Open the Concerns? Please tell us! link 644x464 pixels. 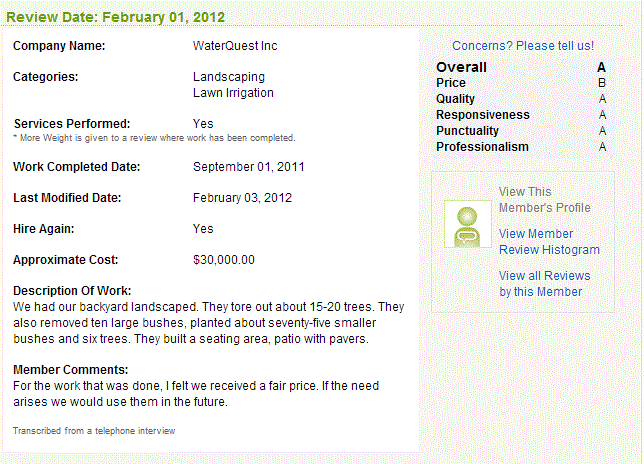pos(523,46)
